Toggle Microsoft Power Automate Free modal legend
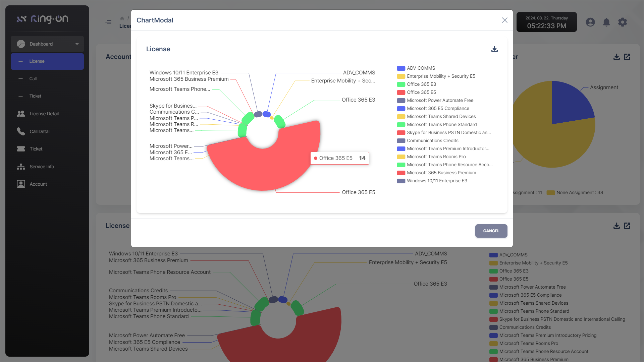 pos(435,101)
